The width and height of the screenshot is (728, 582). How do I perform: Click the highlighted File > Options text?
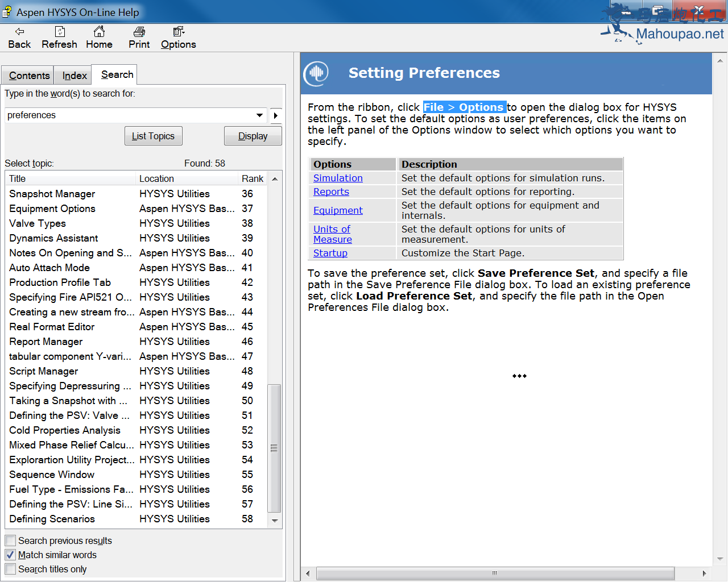tap(464, 107)
